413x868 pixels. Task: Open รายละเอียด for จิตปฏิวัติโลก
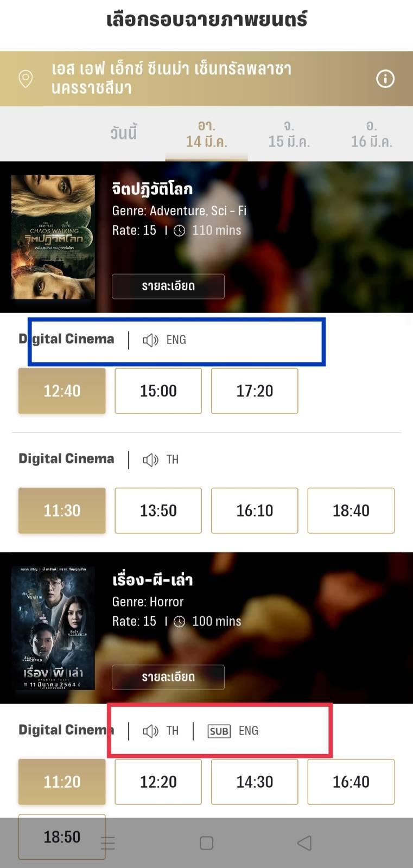pos(168,286)
